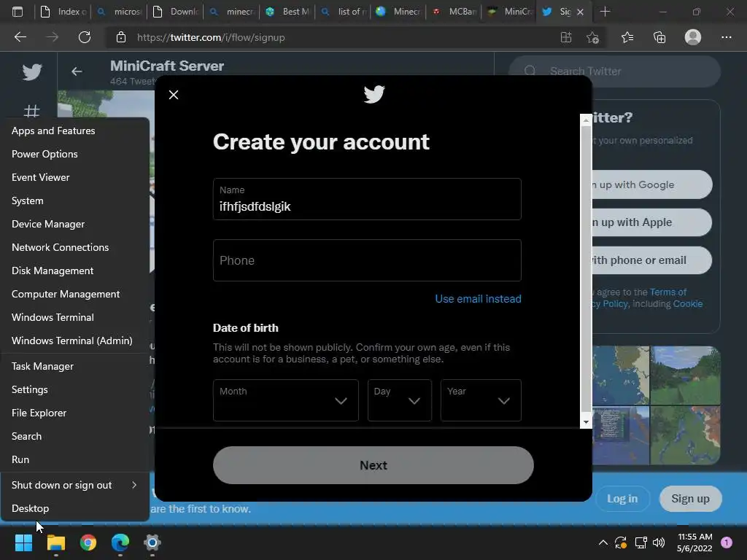The image size is (747, 560).
Task: Close the Sign up Twitter tab
Action: point(580,12)
